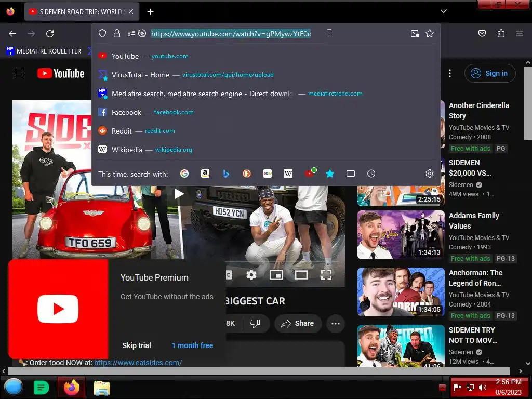Choose the Wikipedia suggestion
The image size is (532, 399).
pyautogui.click(x=266, y=149)
